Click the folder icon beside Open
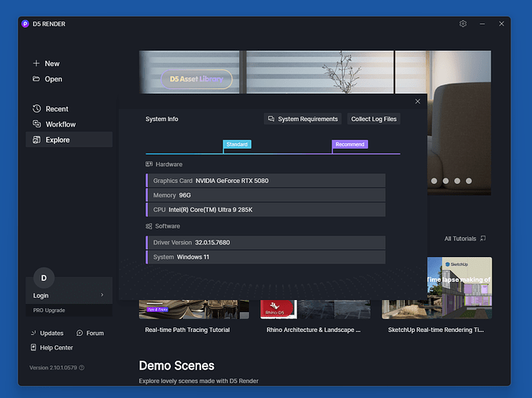The height and width of the screenshot is (398, 532). point(36,79)
